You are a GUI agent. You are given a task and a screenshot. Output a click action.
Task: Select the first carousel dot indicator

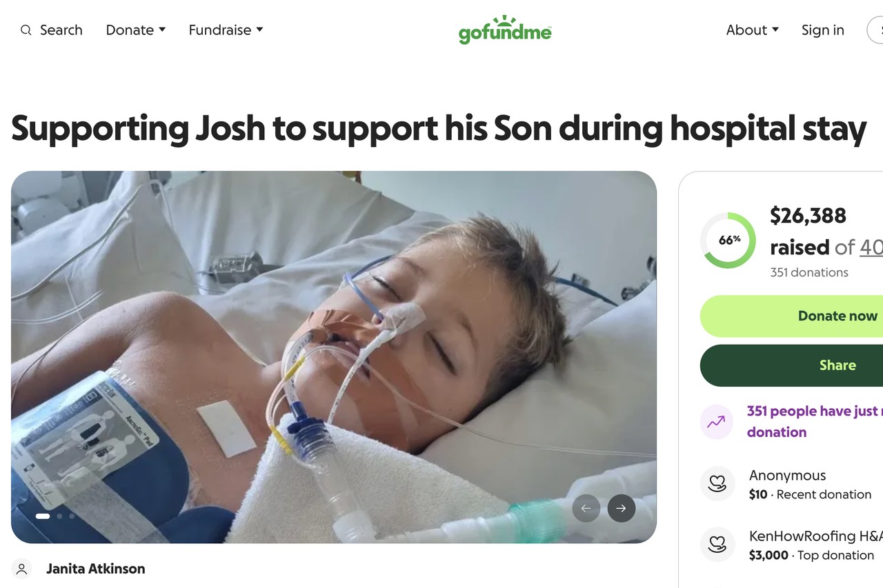coord(43,516)
